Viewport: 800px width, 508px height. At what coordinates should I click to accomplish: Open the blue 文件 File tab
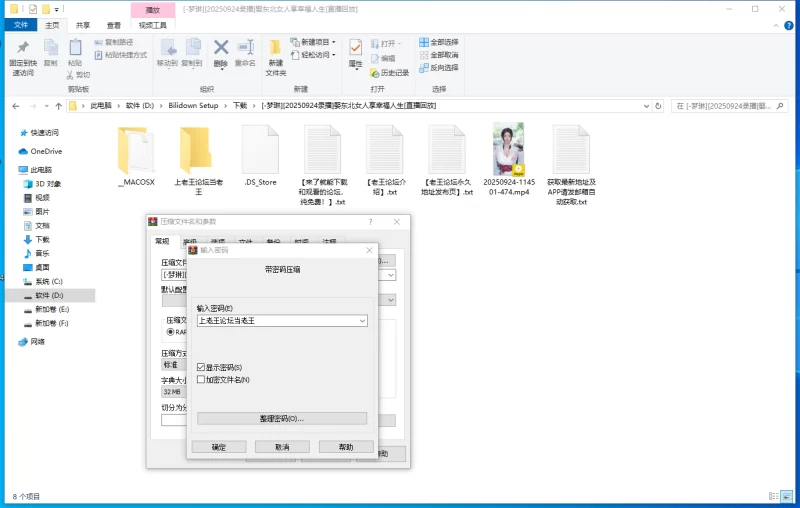pos(21,24)
